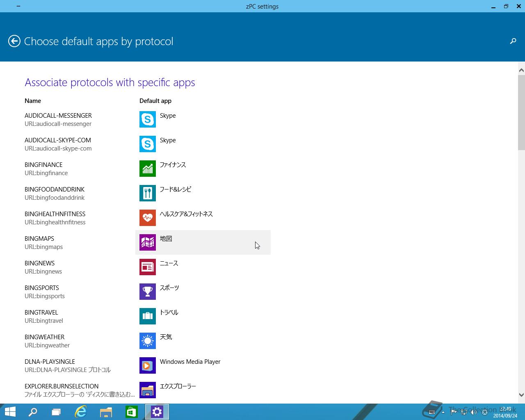Open Task View on the taskbar

56,412
